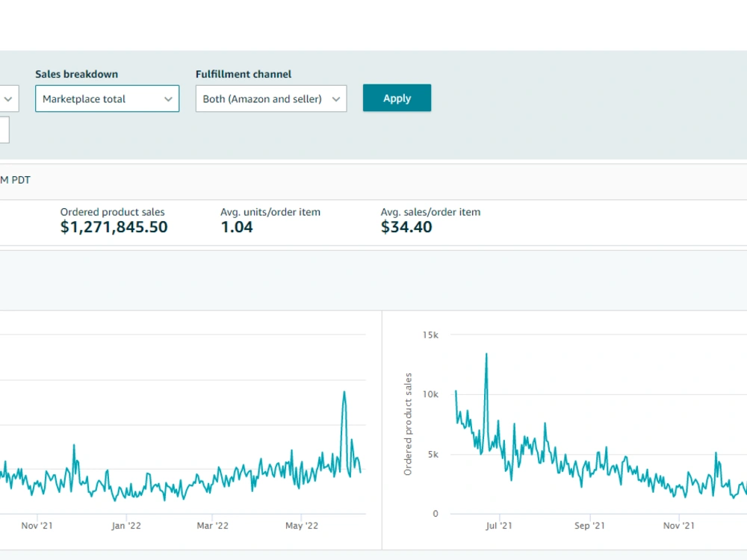Click the Jul '21 x-axis label
Image resolution: width=747 pixels, height=560 pixels.
click(499, 526)
